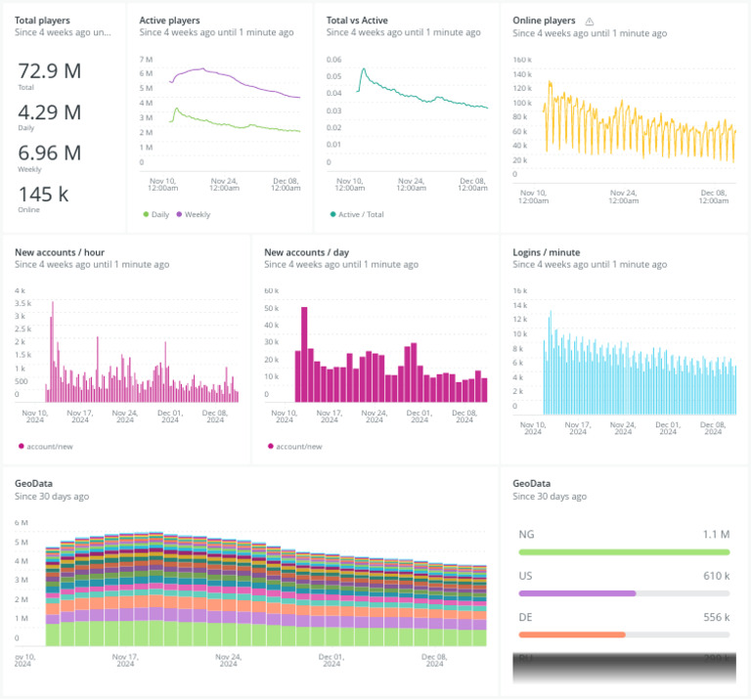The image size is (751, 700).
Task: Hide account/new series in New accounts / hour
Action: [22, 446]
